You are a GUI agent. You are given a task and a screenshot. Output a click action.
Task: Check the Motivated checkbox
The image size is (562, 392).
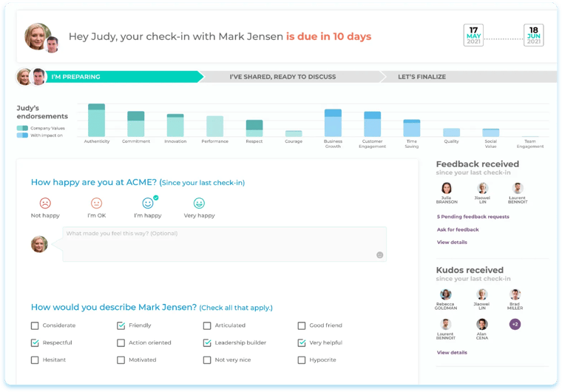(121, 360)
